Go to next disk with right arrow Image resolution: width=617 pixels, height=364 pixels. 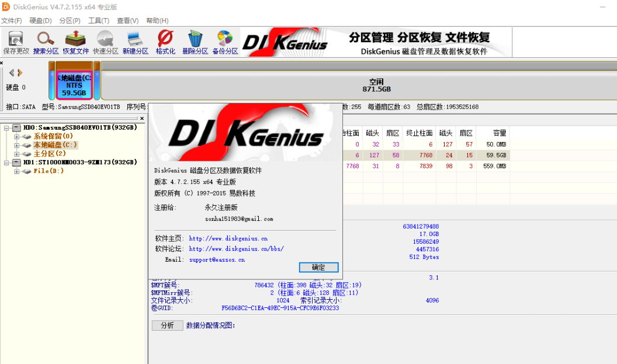point(20,72)
